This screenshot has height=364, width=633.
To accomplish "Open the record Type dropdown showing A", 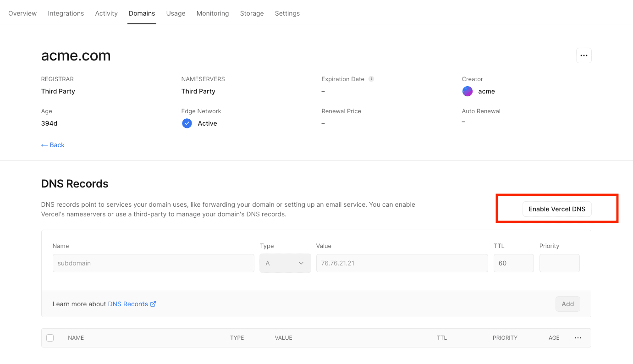I will pos(285,263).
